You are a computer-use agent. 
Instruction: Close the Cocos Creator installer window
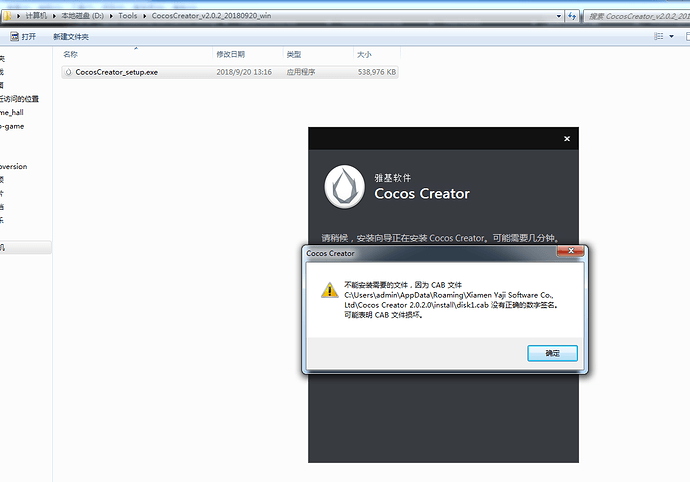(567, 139)
